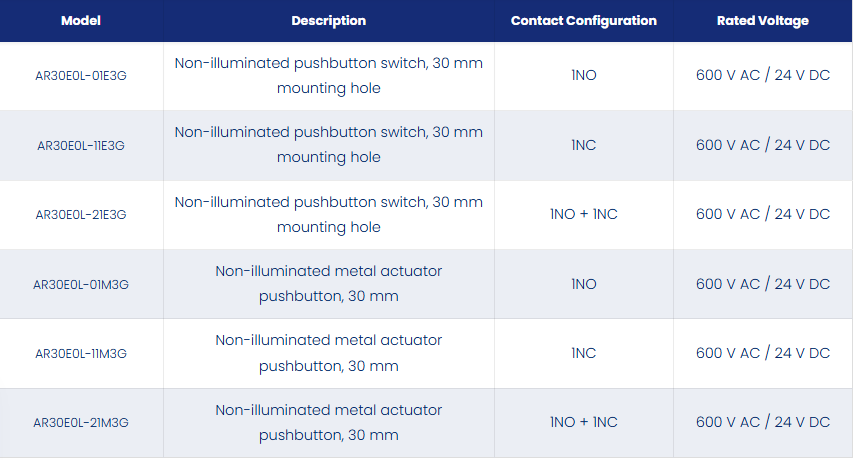Select model AR30E0L-01M3G

81,284
